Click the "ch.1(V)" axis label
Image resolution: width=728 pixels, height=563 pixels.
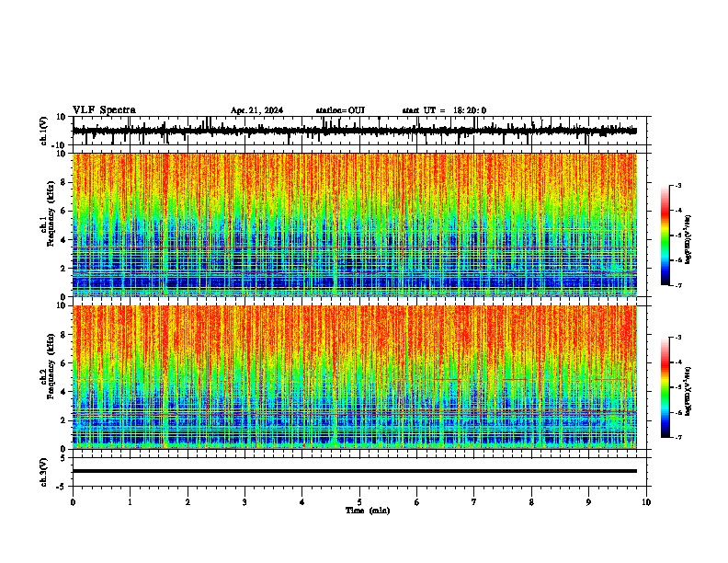(44, 131)
